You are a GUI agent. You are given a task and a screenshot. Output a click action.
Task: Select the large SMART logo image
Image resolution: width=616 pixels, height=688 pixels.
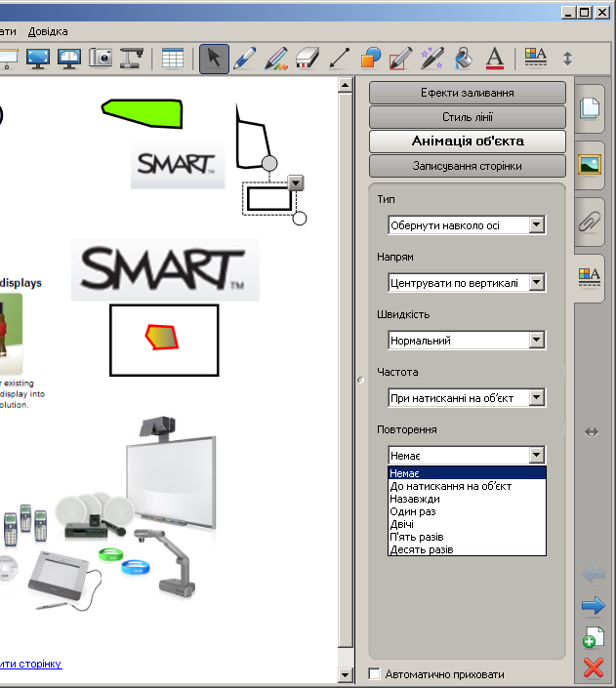coord(166,269)
